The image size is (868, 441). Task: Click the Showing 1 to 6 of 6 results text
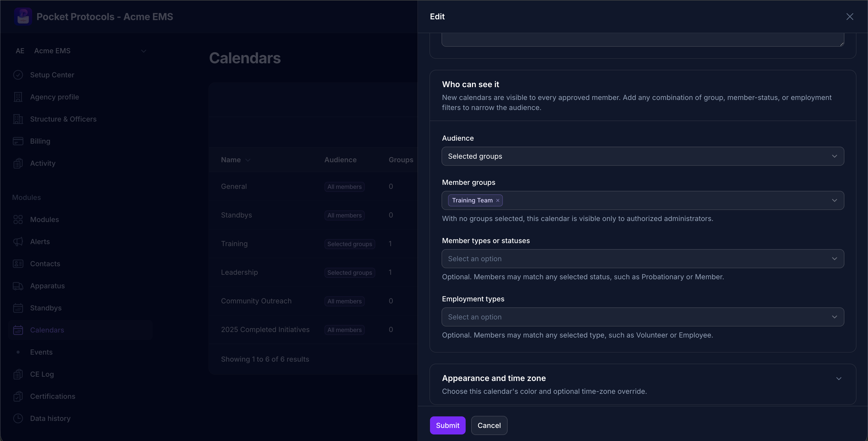tap(265, 359)
